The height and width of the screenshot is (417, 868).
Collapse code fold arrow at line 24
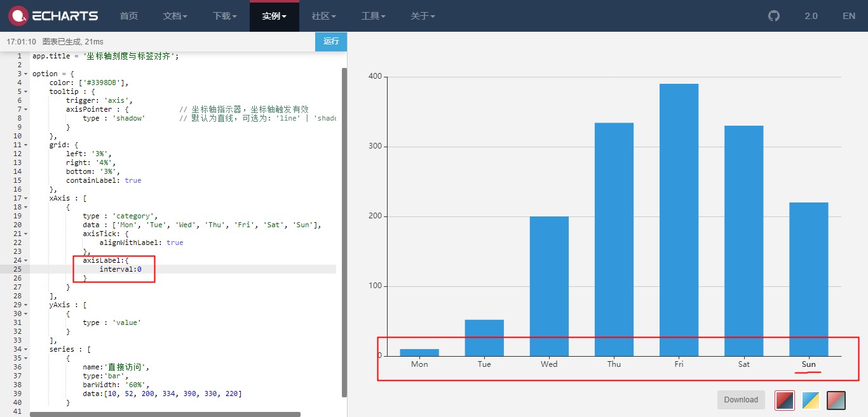coord(26,260)
